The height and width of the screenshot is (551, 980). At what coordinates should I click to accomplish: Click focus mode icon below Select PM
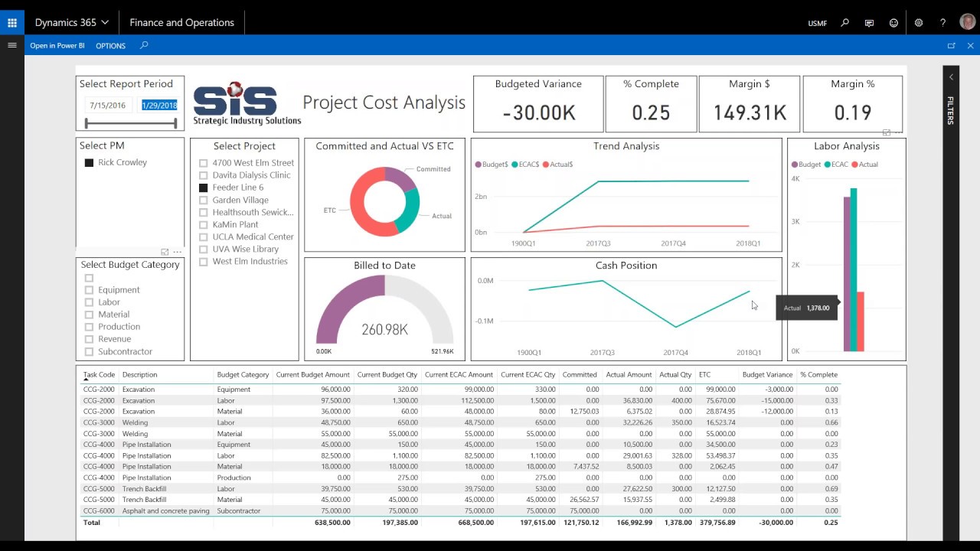(x=165, y=252)
